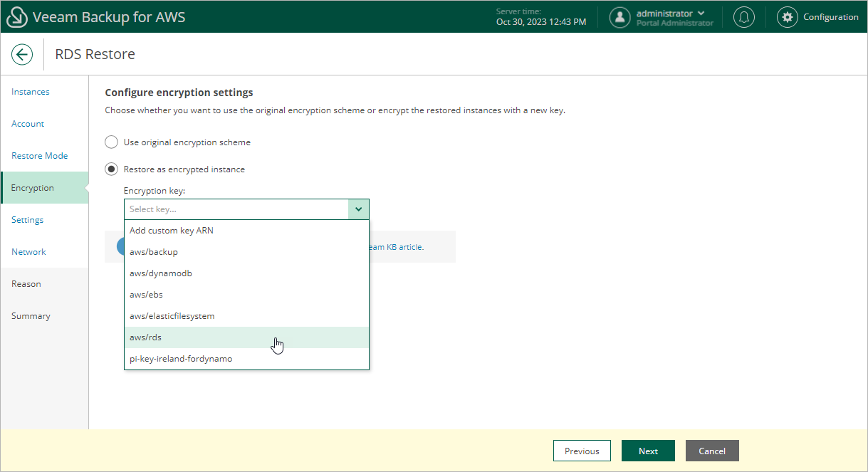Screen dimensions: 868x472
Task: Open the notifications bell icon
Action: pos(744,17)
